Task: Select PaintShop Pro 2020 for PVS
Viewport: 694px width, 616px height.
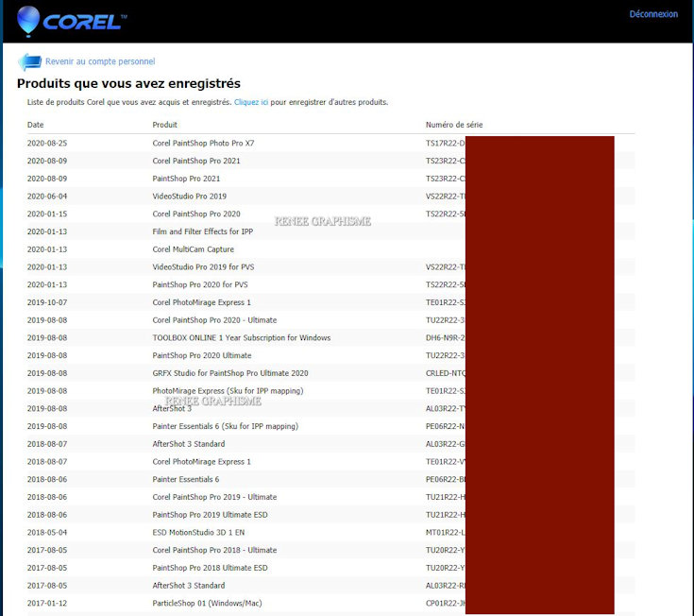Action: 200,284
